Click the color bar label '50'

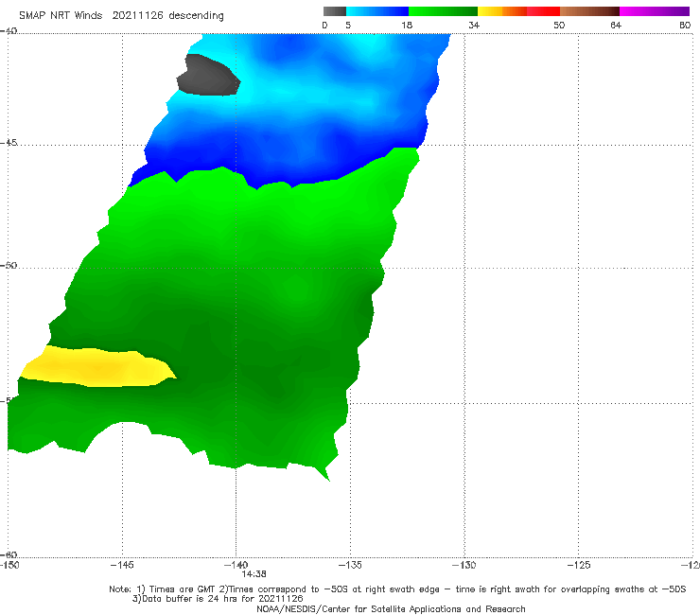tap(559, 25)
